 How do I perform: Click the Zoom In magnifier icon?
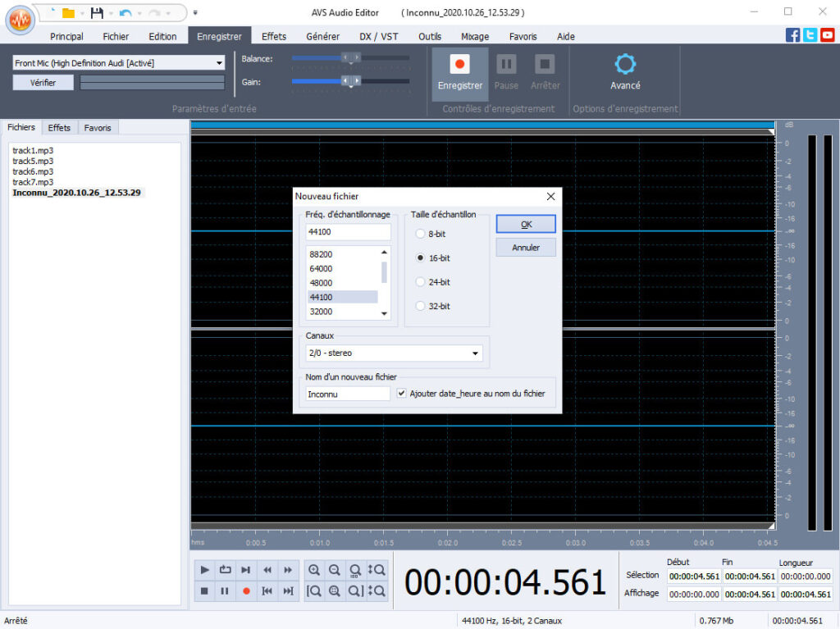tap(313, 570)
